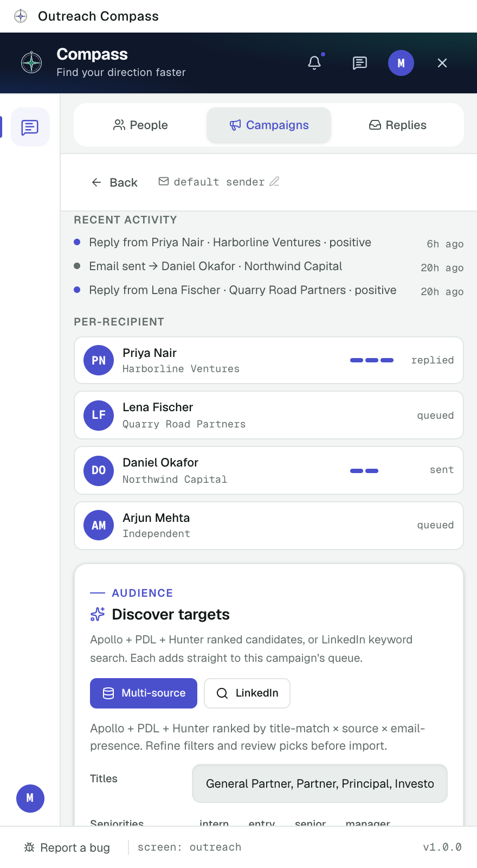The image size is (477, 868).
Task: Select the Multi-source search mode
Action: coord(144,693)
